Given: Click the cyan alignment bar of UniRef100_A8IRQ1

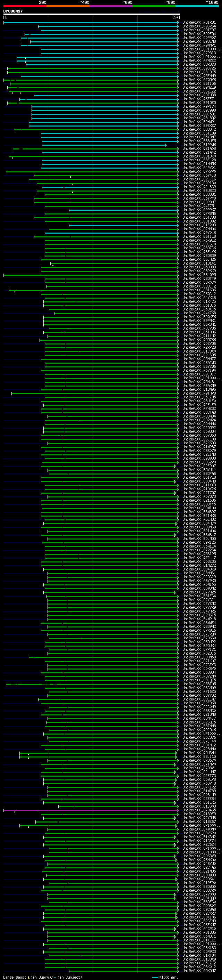Looking at the screenshot, I should 91,23.
